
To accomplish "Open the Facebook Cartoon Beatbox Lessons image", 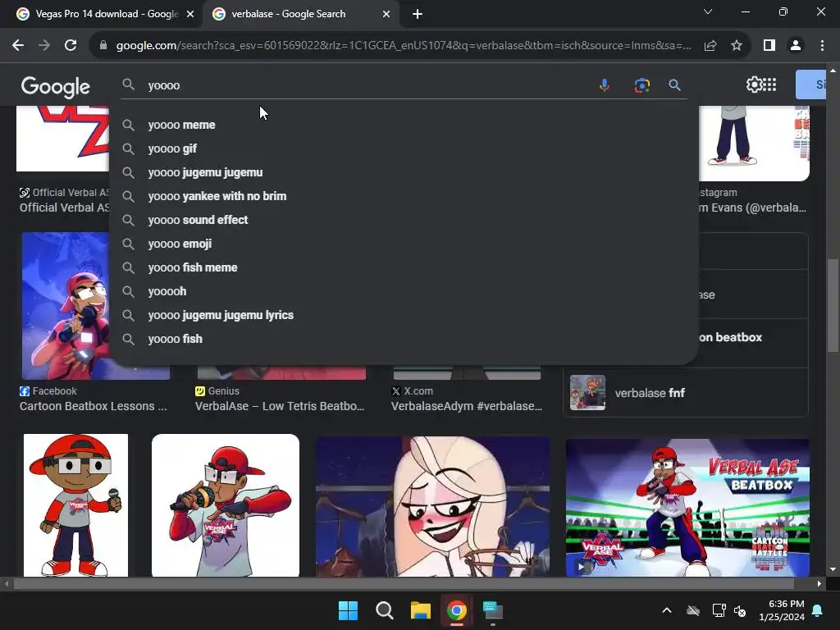I will tap(66, 306).
